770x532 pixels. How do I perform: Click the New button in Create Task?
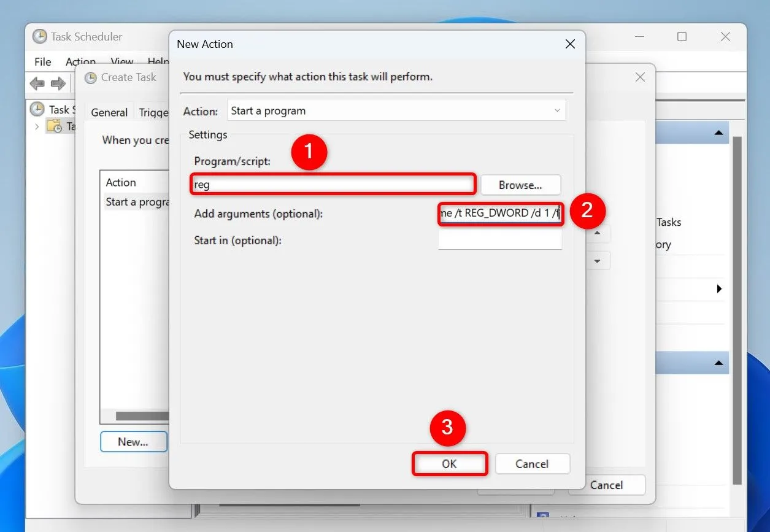click(x=133, y=441)
